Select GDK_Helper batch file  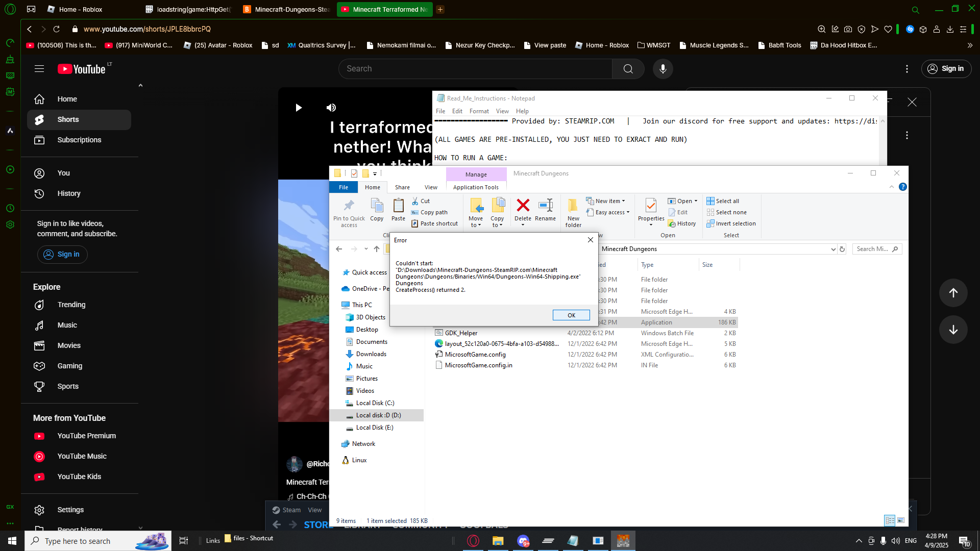[461, 333]
